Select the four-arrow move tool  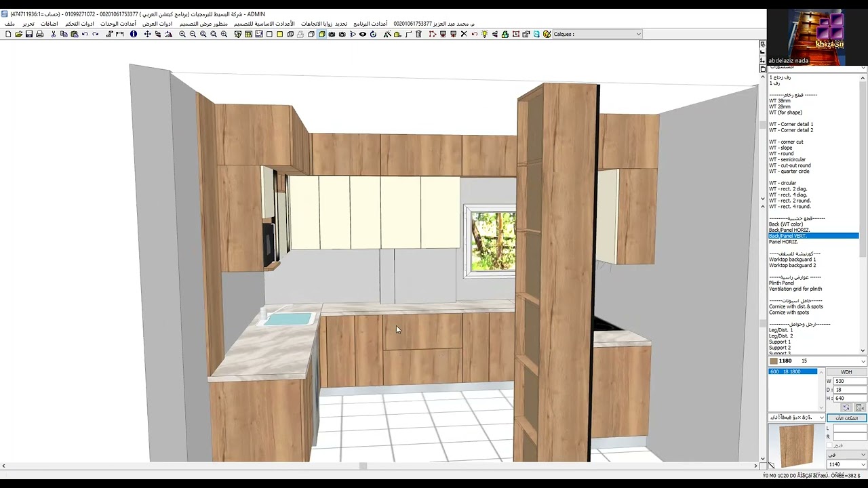(x=147, y=34)
